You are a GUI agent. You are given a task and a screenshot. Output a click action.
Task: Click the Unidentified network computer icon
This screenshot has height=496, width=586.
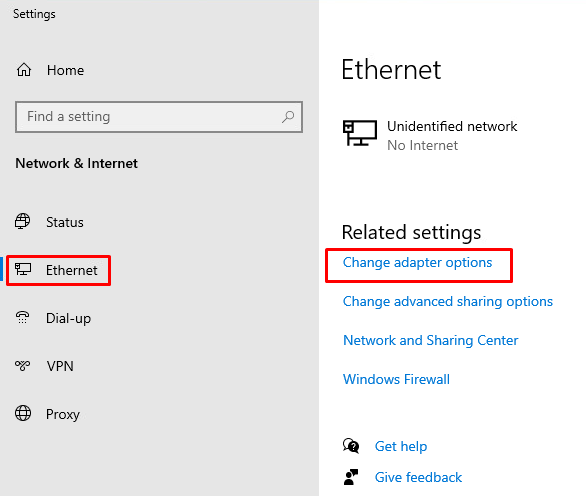pyautogui.click(x=360, y=133)
